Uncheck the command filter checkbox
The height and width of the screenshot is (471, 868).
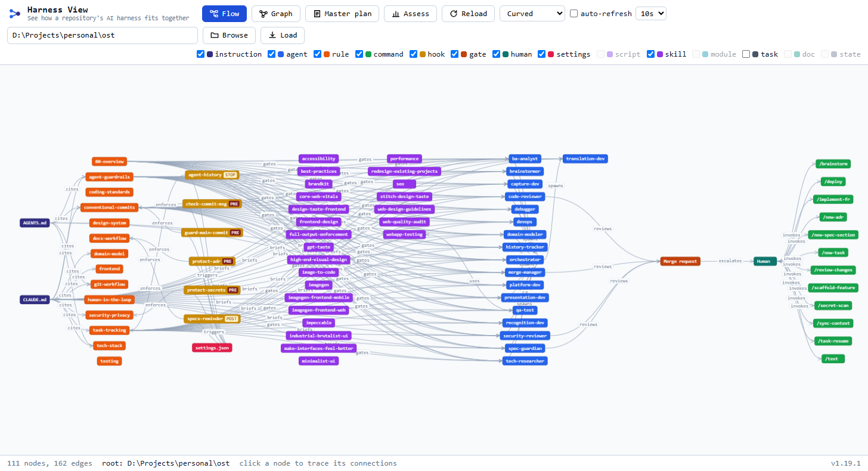pos(359,54)
